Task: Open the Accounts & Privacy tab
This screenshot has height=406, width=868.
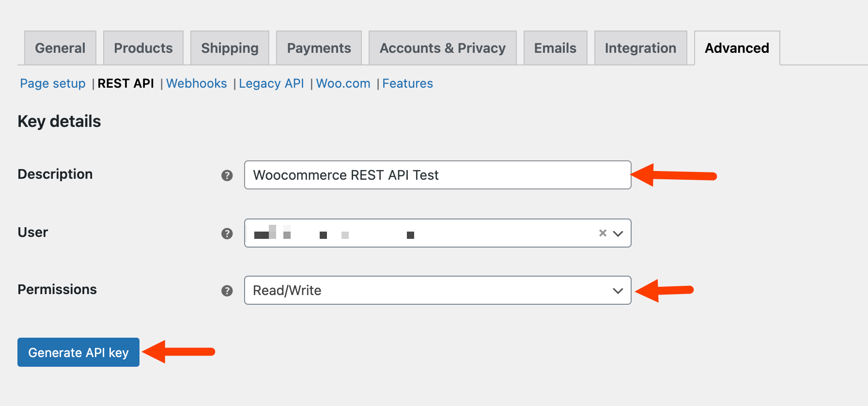Action: (442, 48)
